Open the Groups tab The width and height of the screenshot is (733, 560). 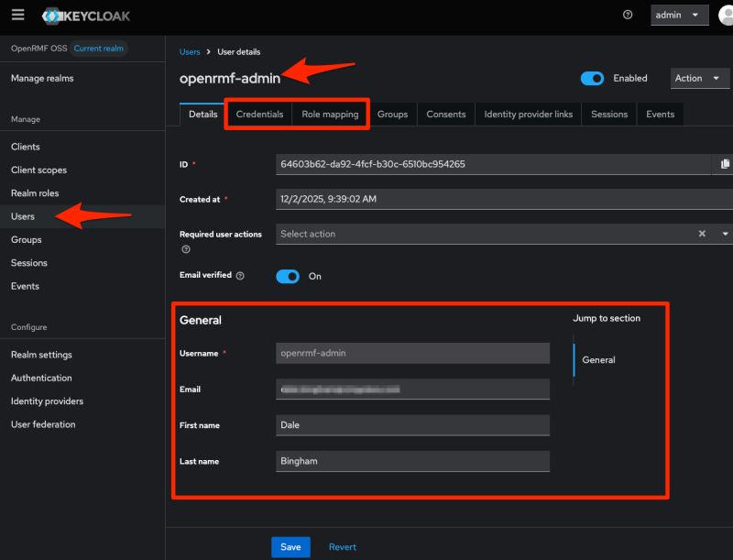point(392,115)
